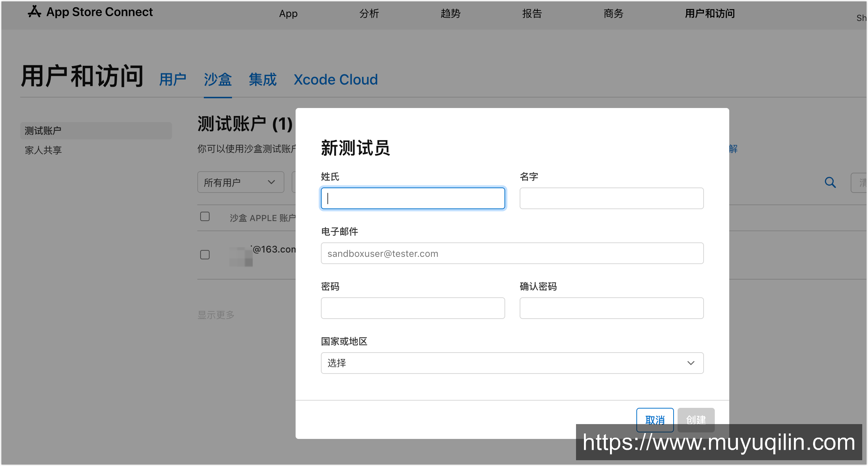Click the 确认密码 input field

click(x=611, y=308)
